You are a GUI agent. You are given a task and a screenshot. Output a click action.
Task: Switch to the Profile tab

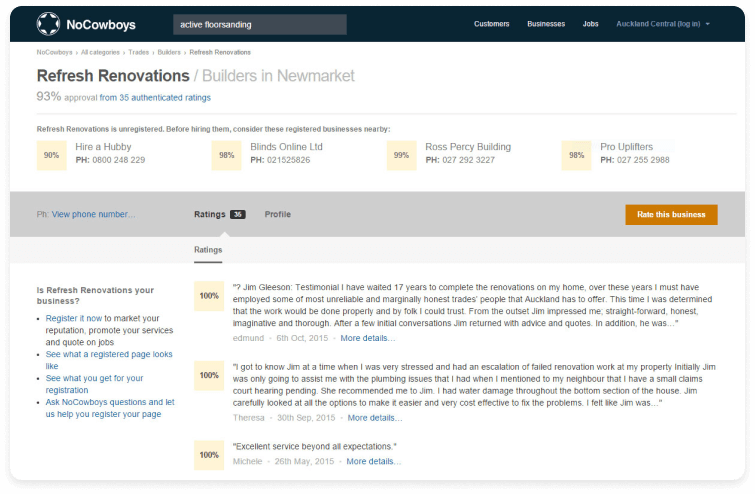tap(278, 215)
